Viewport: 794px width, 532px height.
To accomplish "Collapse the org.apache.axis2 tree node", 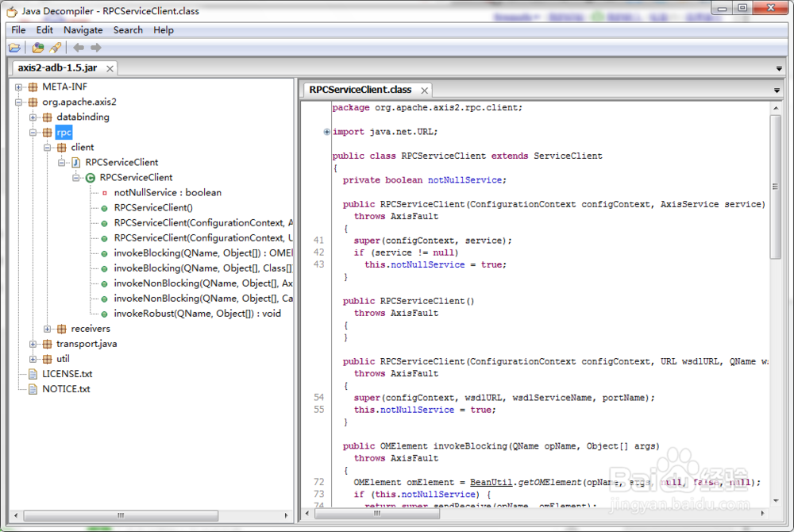I will pos(19,102).
